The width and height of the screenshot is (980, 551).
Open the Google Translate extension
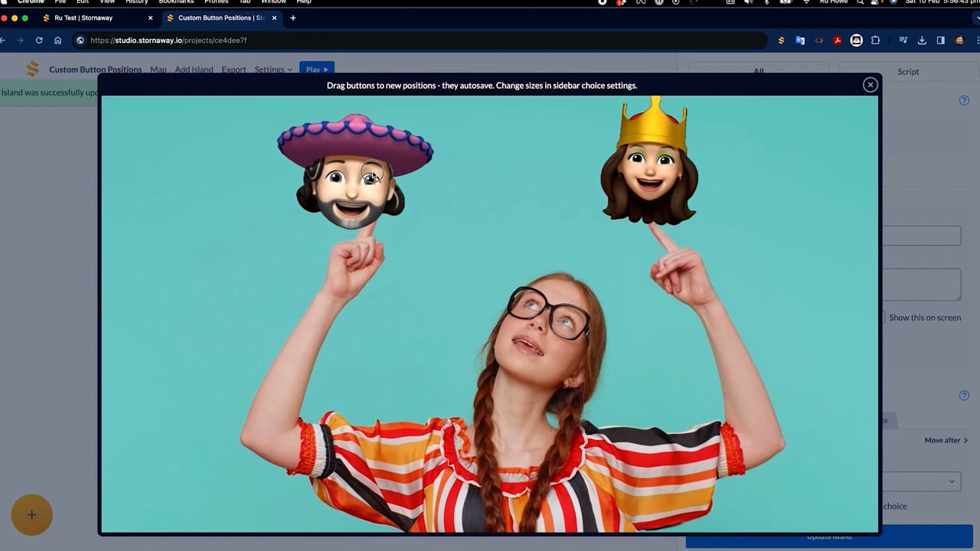pyautogui.click(x=800, y=41)
